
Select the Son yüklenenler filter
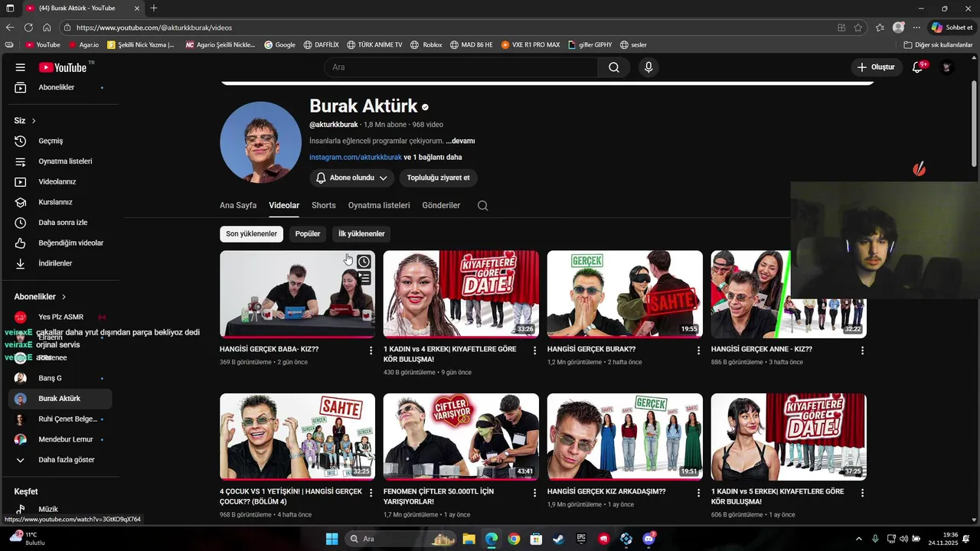[251, 233]
